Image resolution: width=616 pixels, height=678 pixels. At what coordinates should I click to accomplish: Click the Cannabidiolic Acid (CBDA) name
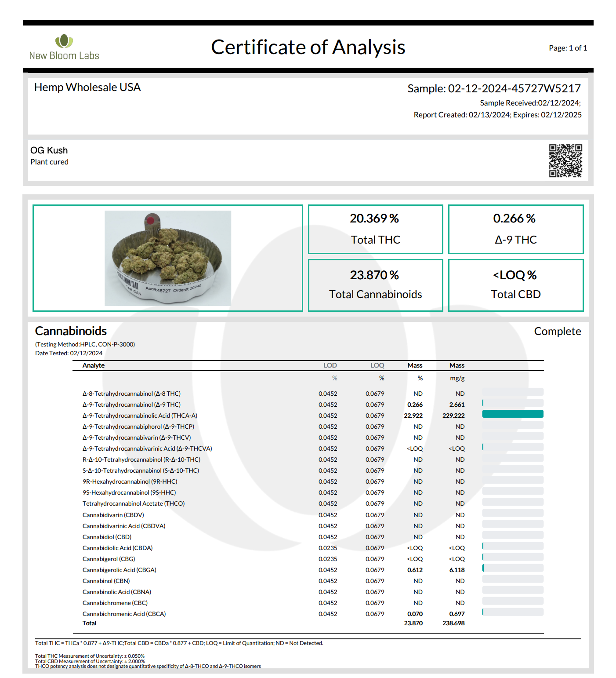click(118, 548)
